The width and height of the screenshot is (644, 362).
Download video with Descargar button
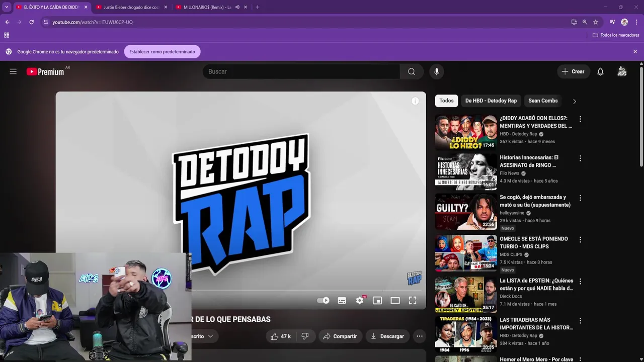coord(387,336)
